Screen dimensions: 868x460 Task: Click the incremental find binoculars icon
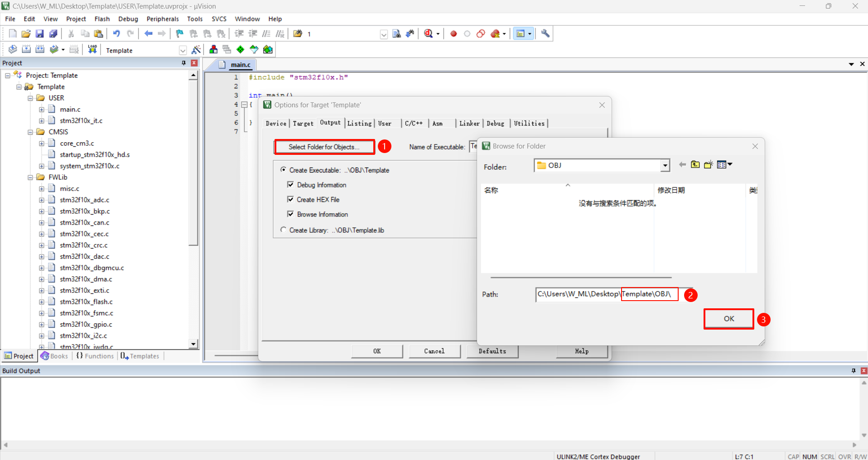click(x=410, y=34)
